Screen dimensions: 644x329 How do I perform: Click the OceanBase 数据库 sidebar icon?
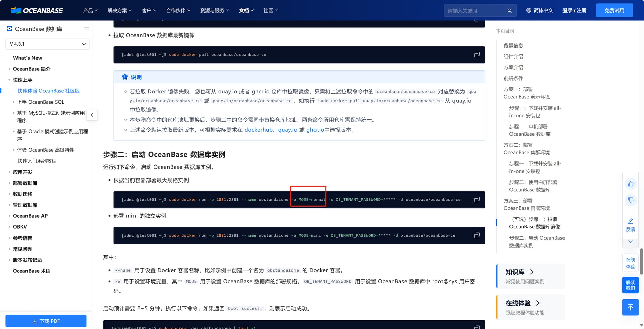[10, 29]
